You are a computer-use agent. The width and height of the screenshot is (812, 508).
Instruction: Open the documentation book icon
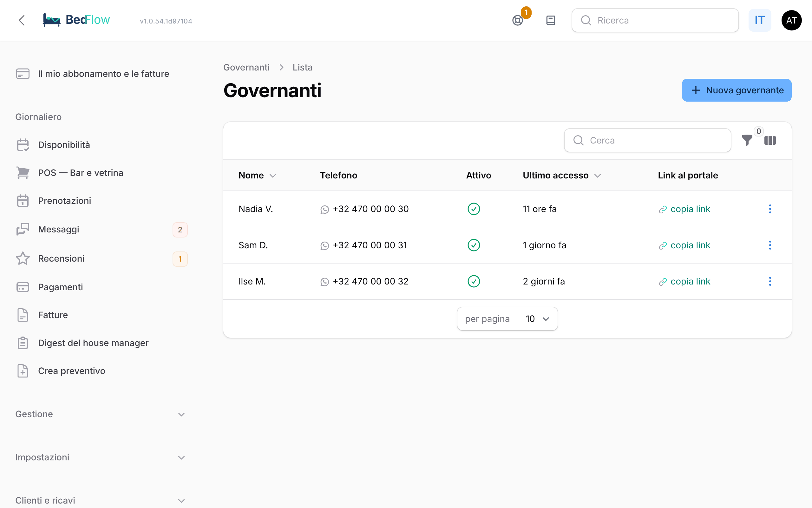[551, 21]
